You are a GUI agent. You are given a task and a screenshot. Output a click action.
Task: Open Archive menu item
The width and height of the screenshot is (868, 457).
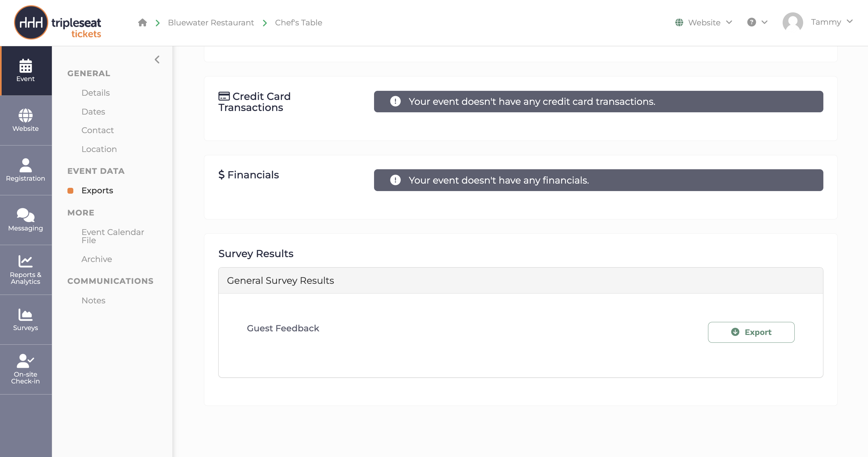pyautogui.click(x=97, y=259)
